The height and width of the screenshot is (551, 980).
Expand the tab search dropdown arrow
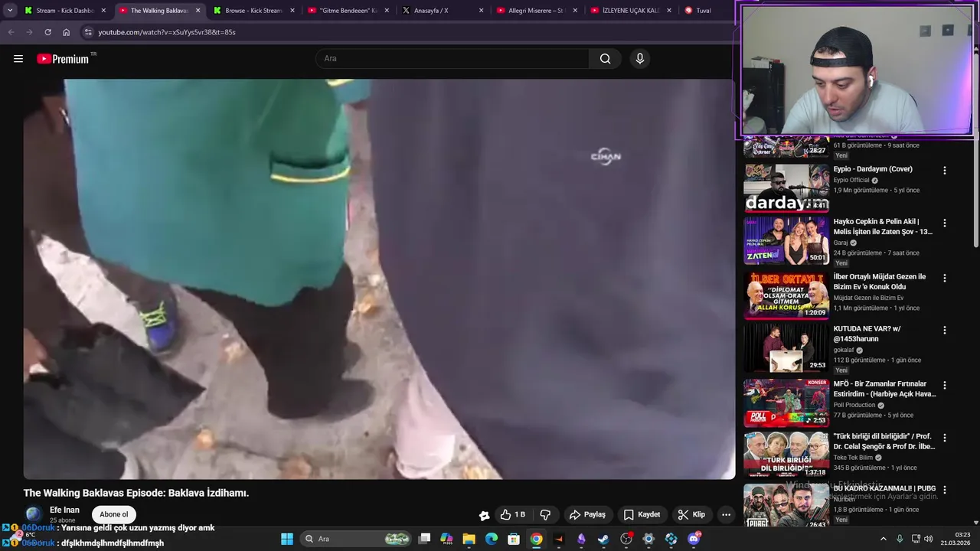(x=10, y=11)
